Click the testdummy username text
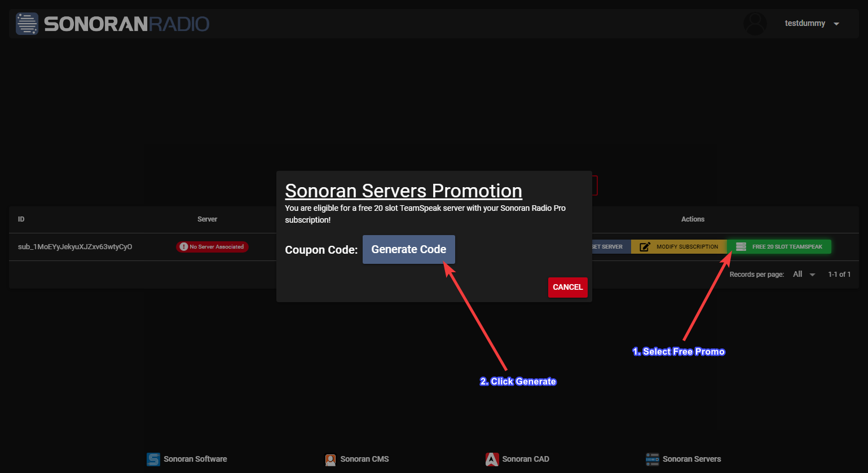 coord(805,23)
